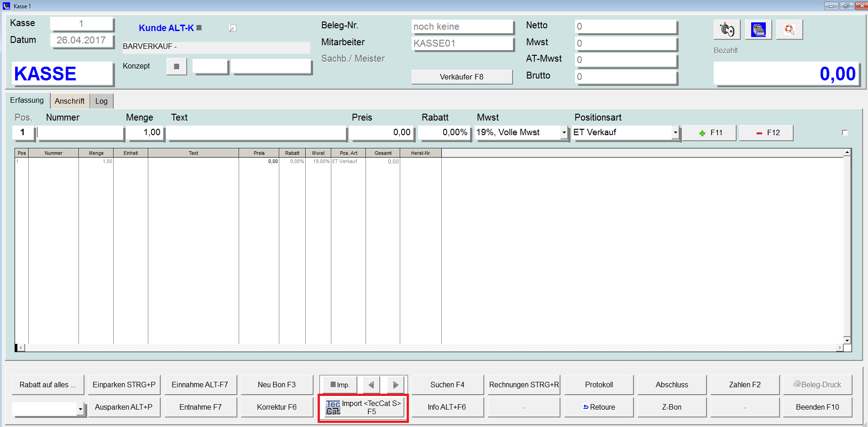The image size is (868, 427).
Task: Click Entnahme F7 button
Action: tap(200, 407)
